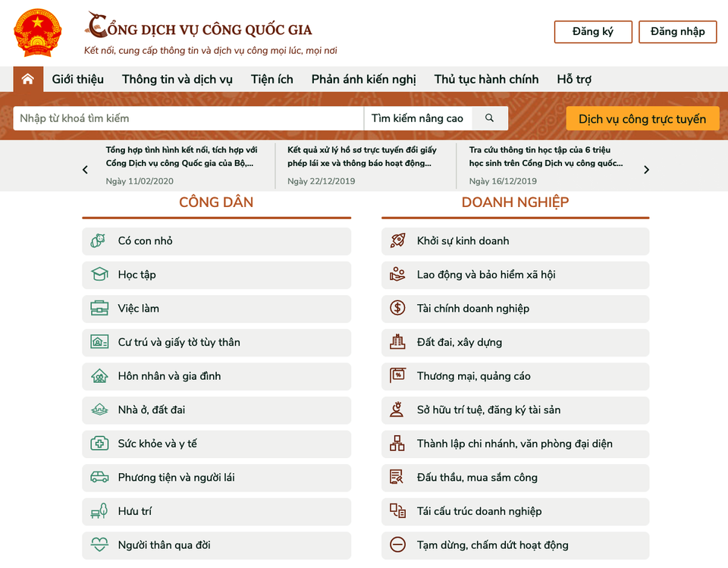Open Việc làm category text
Viewport: 728px width, 568px height.
click(x=138, y=309)
